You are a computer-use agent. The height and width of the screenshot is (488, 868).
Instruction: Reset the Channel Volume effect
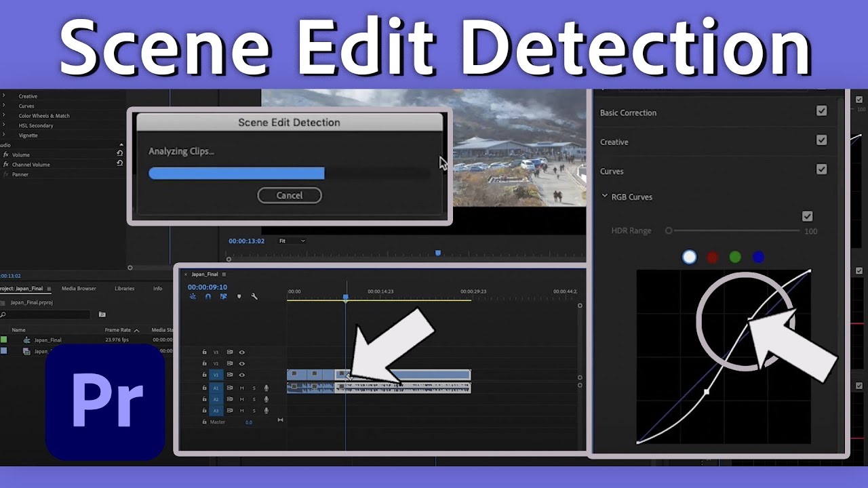pos(120,163)
